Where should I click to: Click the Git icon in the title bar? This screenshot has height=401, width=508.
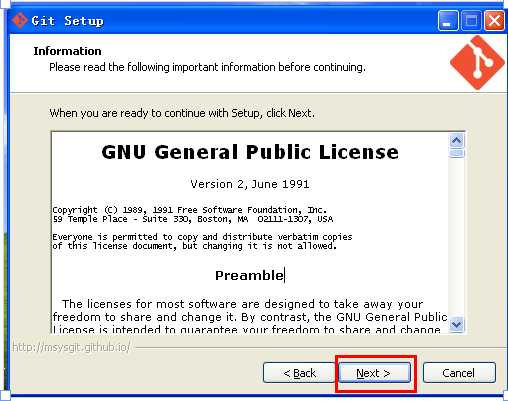[20, 21]
